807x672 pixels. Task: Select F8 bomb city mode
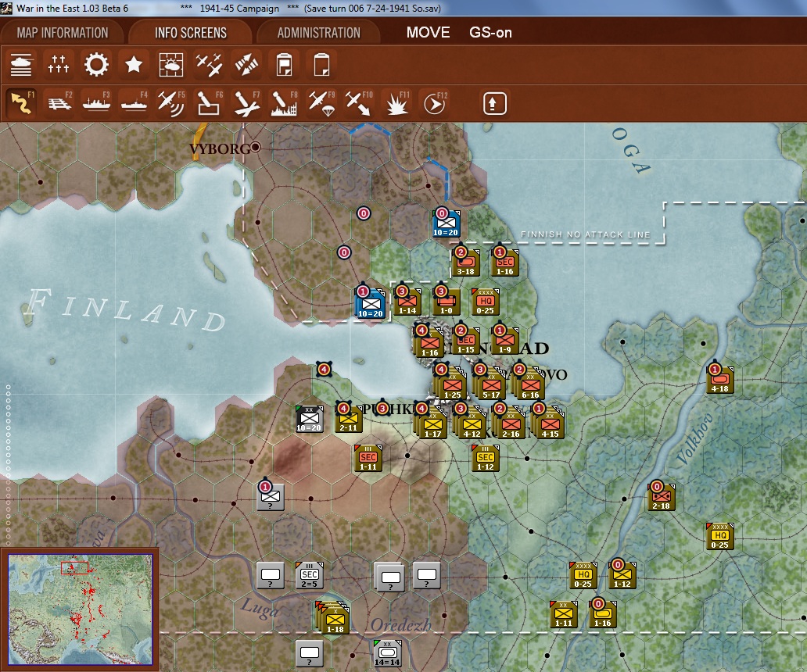(284, 103)
